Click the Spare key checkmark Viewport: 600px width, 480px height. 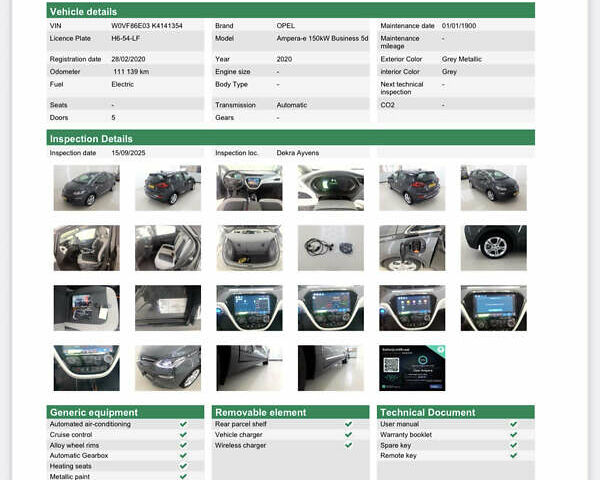(513, 445)
